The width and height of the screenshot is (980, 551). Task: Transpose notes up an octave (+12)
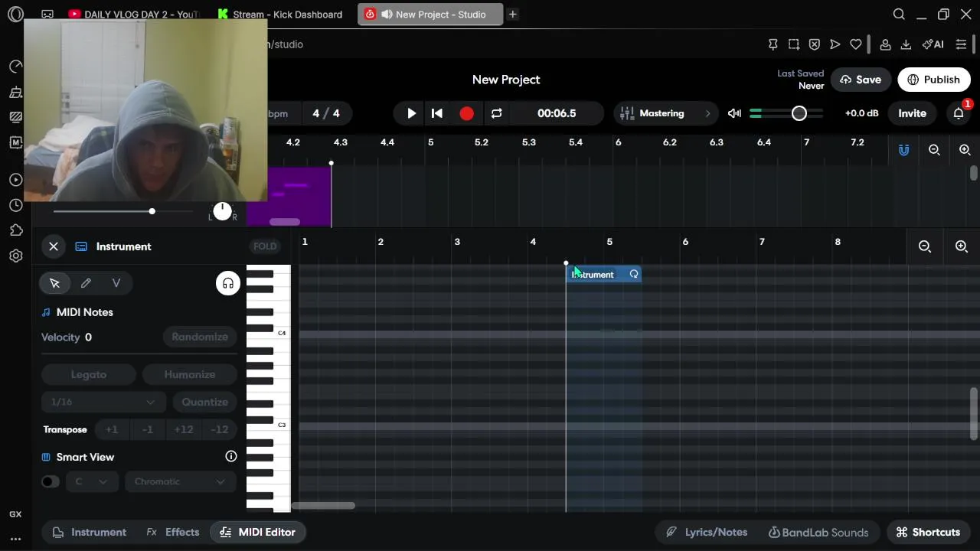tap(184, 429)
